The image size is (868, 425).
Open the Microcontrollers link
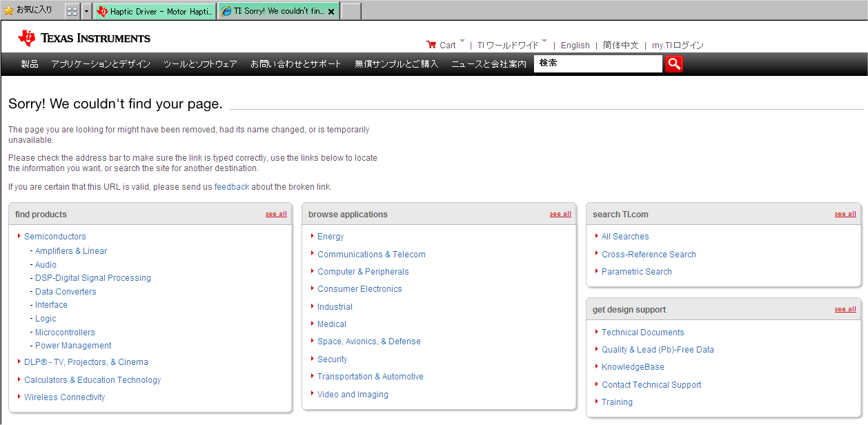(65, 333)
